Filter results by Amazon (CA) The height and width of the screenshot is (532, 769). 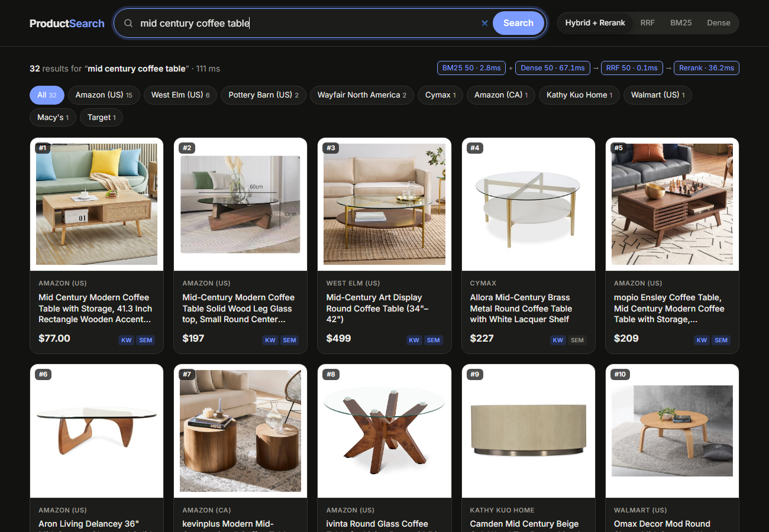click(501, 95)
